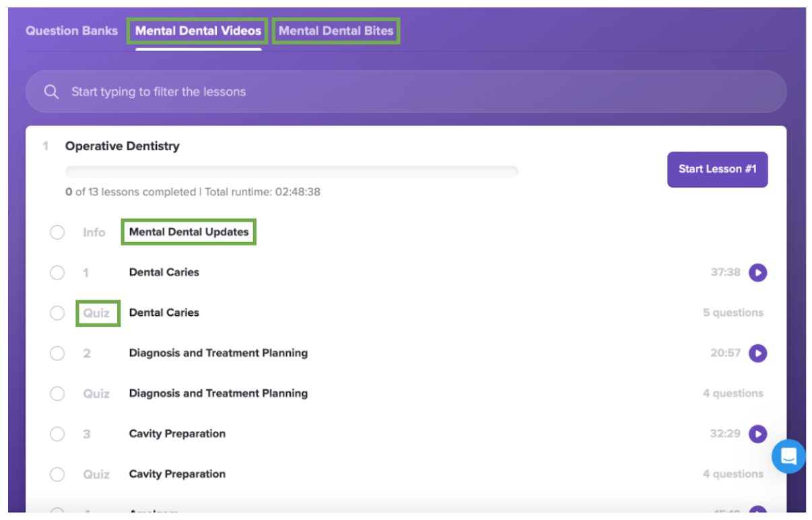
Task: Click the 32:29 duration text
Action: pyautogui.click(x=726, y=434)
